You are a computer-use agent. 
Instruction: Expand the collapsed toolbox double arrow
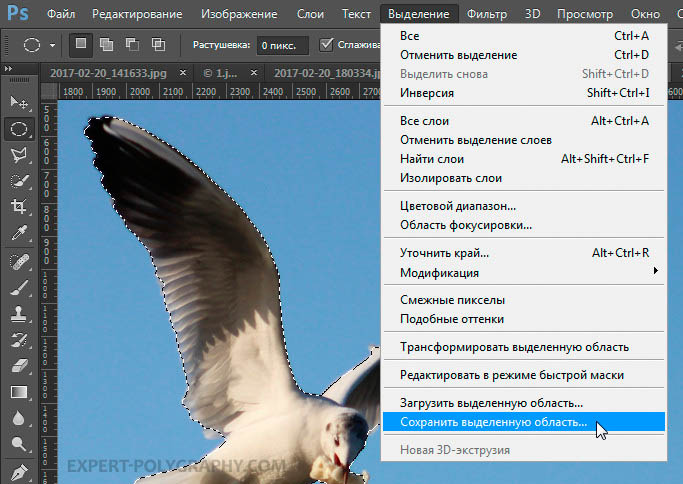pyautogui.click(x=8, y=68)
